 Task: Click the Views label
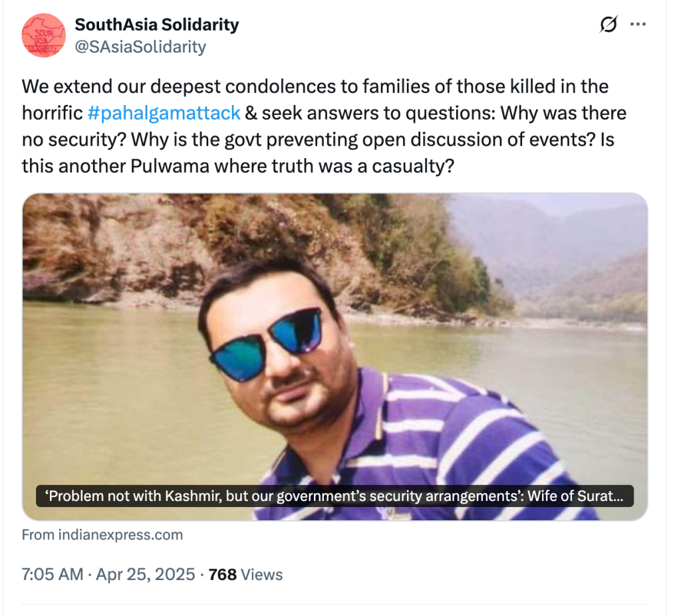pos(261,574)
